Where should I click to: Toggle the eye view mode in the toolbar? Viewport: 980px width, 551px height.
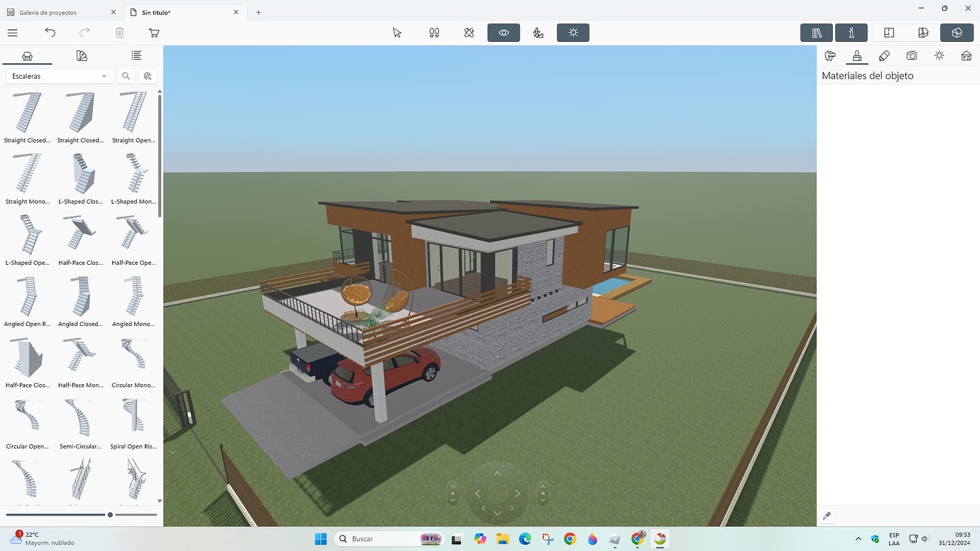coord(503,33)
